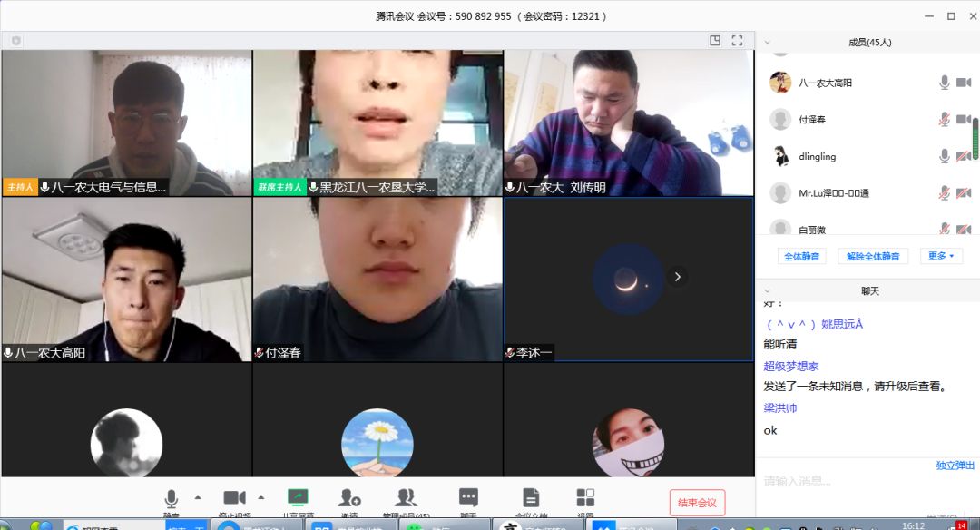Expand video options arrow beside camera
Viewport: 980px width, 530px height.
261,496
